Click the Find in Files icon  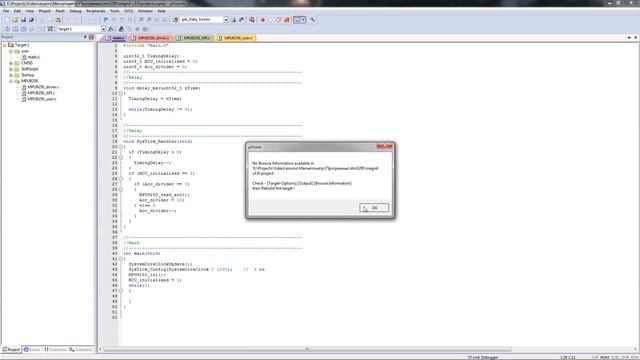175,20
